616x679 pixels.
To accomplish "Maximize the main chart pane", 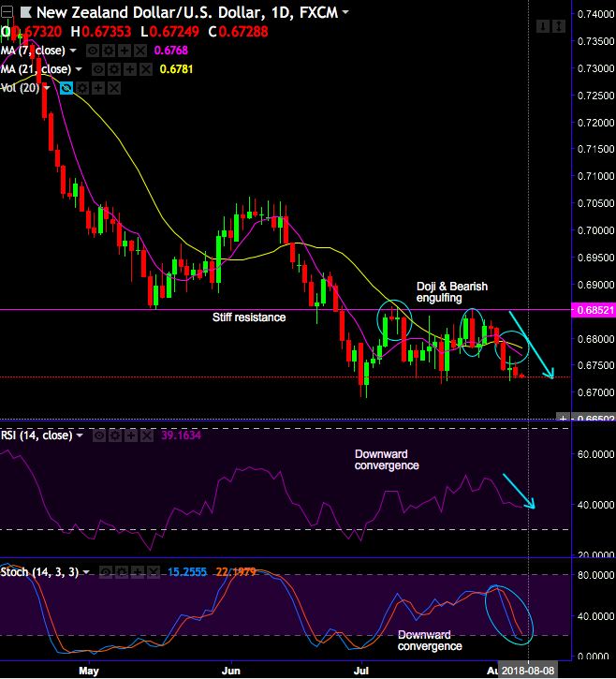I will pos(559,27).
